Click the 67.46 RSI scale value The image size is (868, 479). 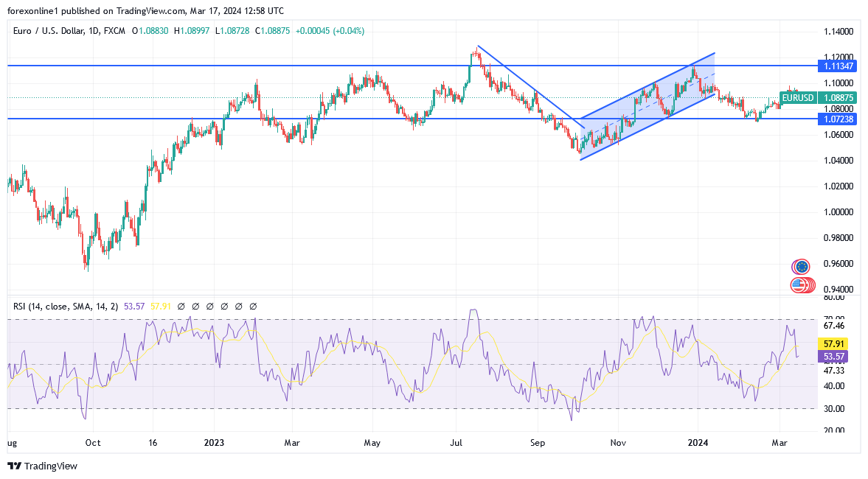[x=833, y=326]
